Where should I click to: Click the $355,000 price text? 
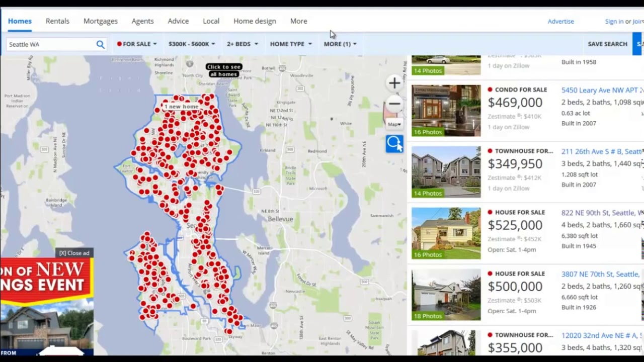pyautogui.click(x=515, y=347)
